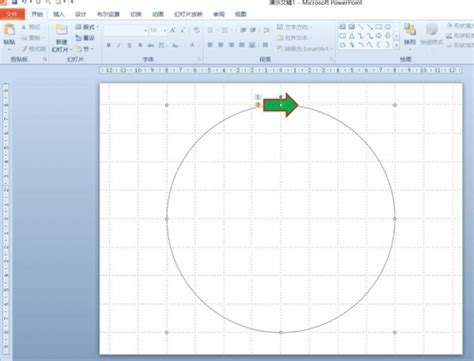
Task: Open the Character Spacing (AV) options
Action: [x=163, y=45]
